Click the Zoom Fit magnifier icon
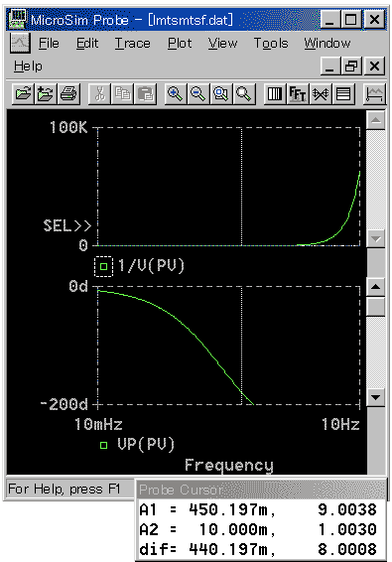The image size is (392, 562). click(244, 94)
